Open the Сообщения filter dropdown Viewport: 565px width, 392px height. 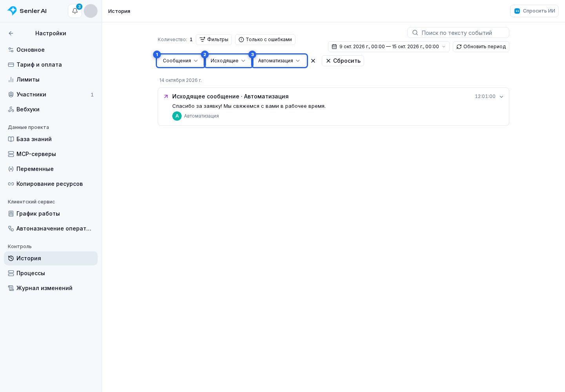180,61
